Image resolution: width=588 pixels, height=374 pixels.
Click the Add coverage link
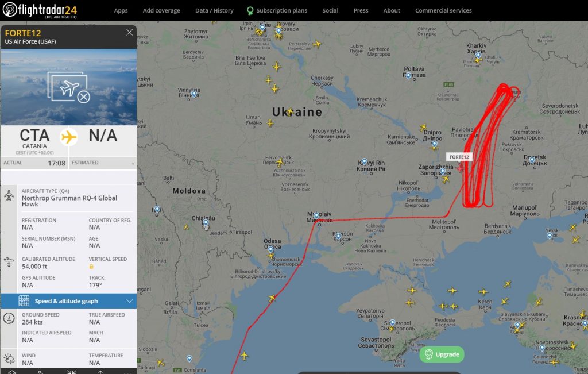tap(161, 10)
